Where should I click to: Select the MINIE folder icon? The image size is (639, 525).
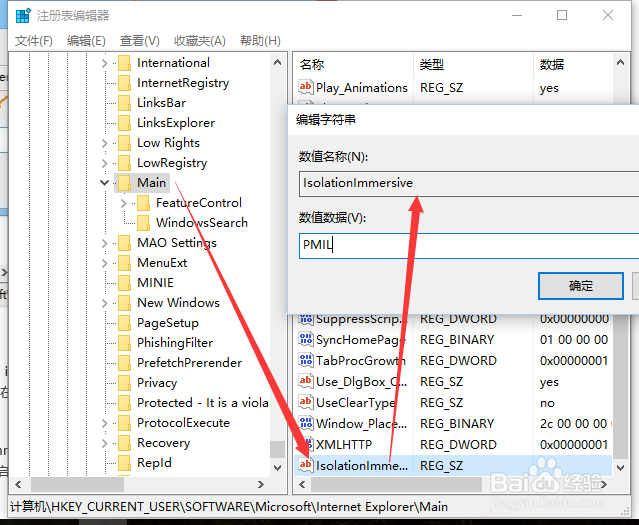(x=124, y=282)
